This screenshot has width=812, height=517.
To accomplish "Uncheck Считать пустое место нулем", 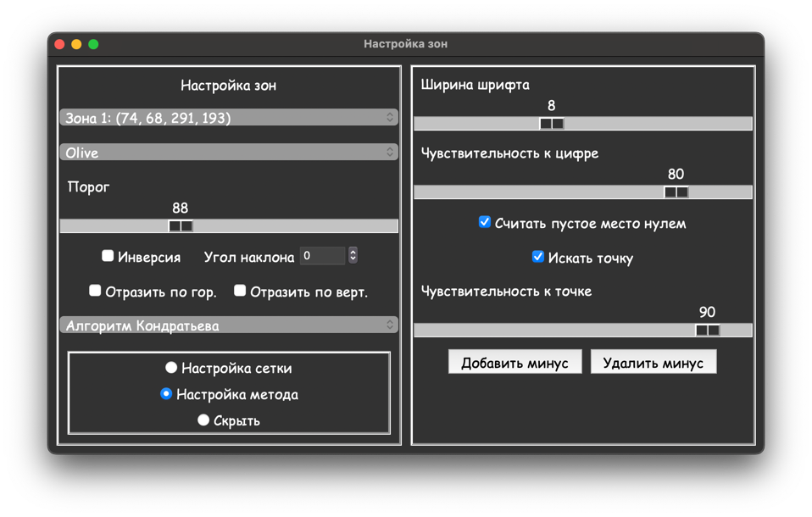I will point(485,222).
